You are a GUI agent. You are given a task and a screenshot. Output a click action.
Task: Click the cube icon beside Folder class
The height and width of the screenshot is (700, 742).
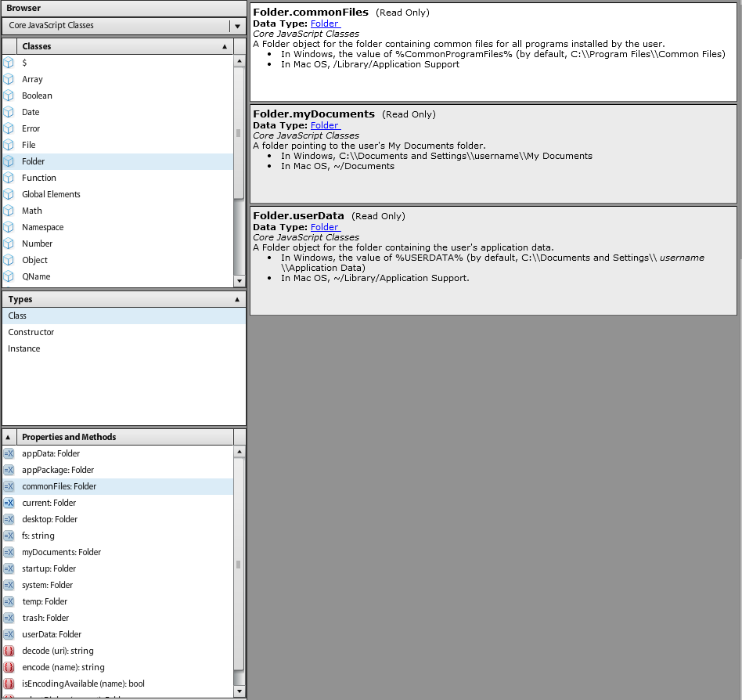click(9, 161)
